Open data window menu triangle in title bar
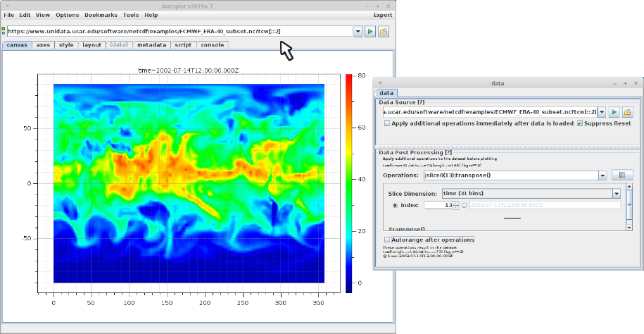The image size is (644, 334). point(380,83)
